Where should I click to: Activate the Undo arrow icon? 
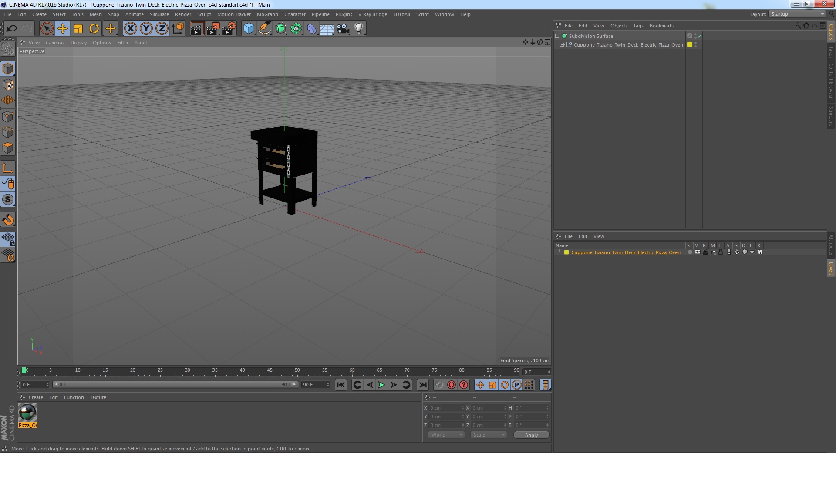[11, 29]
